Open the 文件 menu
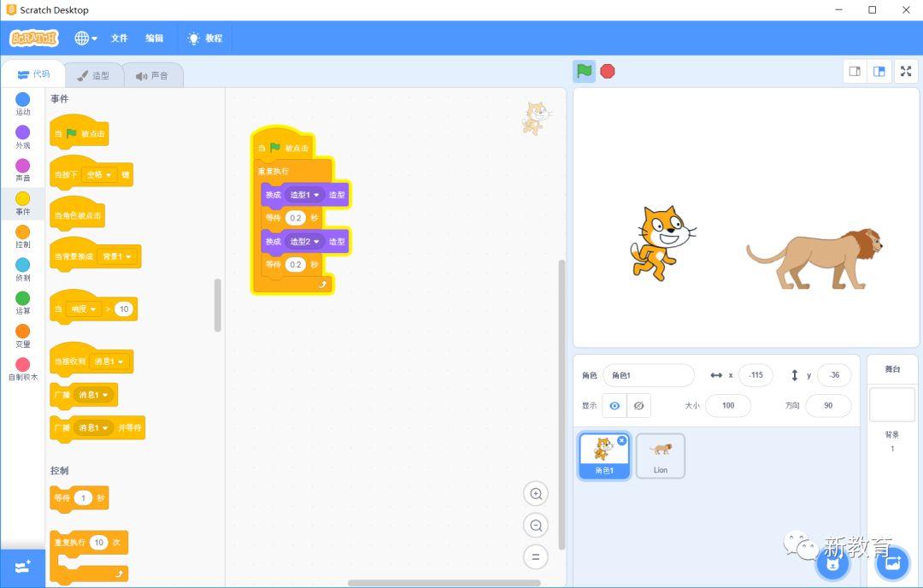The height and width of the screenshot is (588, 923). (x=119, y=38)
